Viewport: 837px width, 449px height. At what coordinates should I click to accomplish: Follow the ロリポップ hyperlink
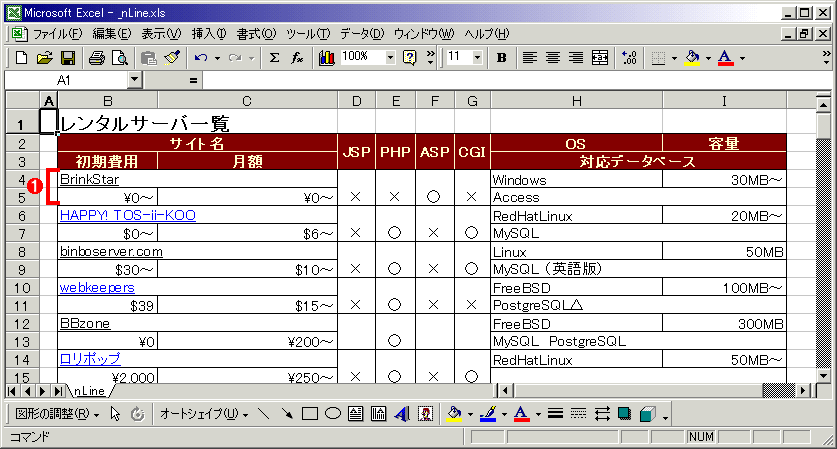[90, 359]
